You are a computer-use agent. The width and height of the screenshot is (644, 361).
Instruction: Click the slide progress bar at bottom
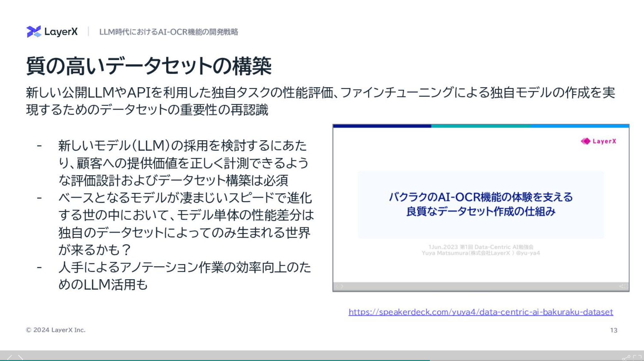(x=322, y=360)
